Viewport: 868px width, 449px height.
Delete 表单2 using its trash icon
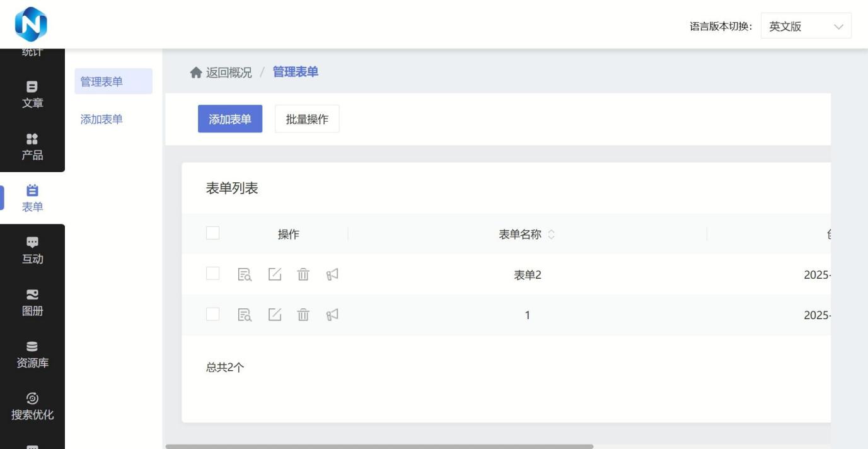303,274
